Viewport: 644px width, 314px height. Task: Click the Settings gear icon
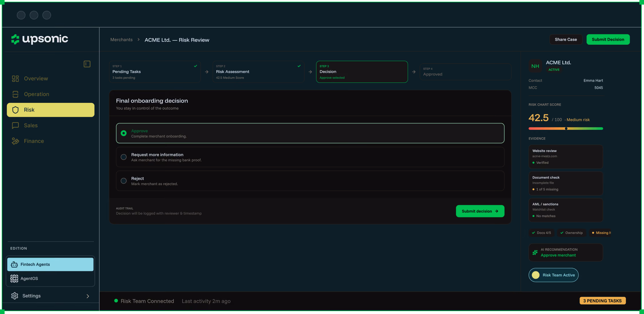point(15,296)
